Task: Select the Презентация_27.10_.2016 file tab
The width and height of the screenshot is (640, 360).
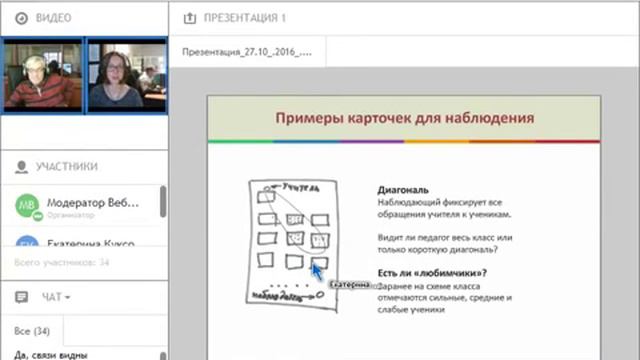Action: (247, 52)
